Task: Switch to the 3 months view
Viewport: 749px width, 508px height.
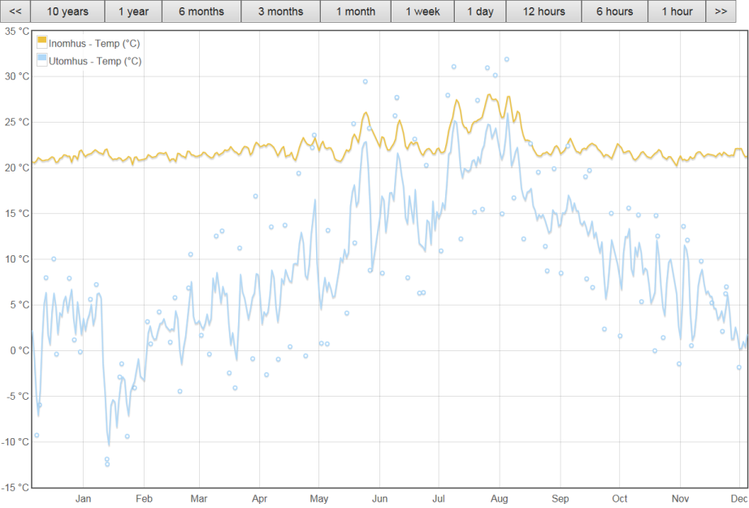Action: [x=280, y=12]
